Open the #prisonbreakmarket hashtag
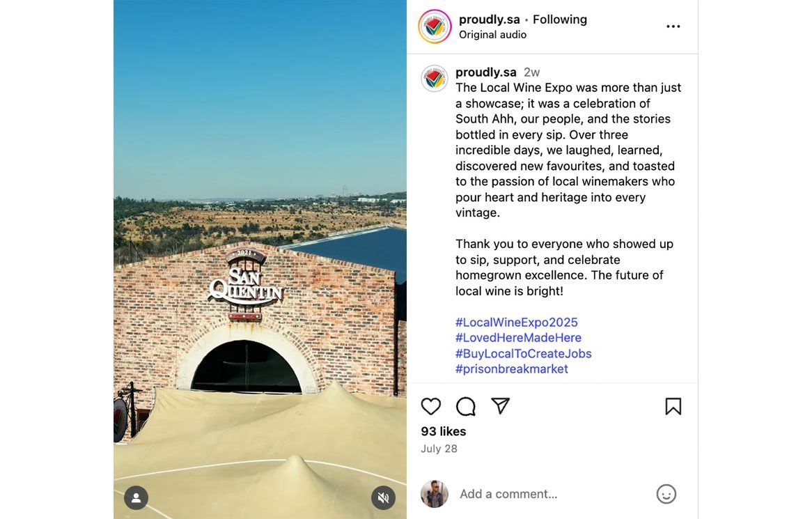The image size is (812, 519). click(x=512, y=369)
